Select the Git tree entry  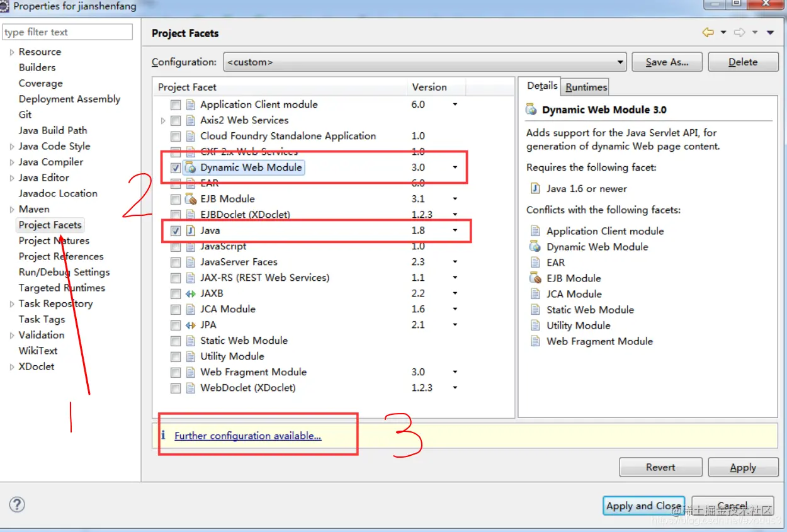pos(25,115)
